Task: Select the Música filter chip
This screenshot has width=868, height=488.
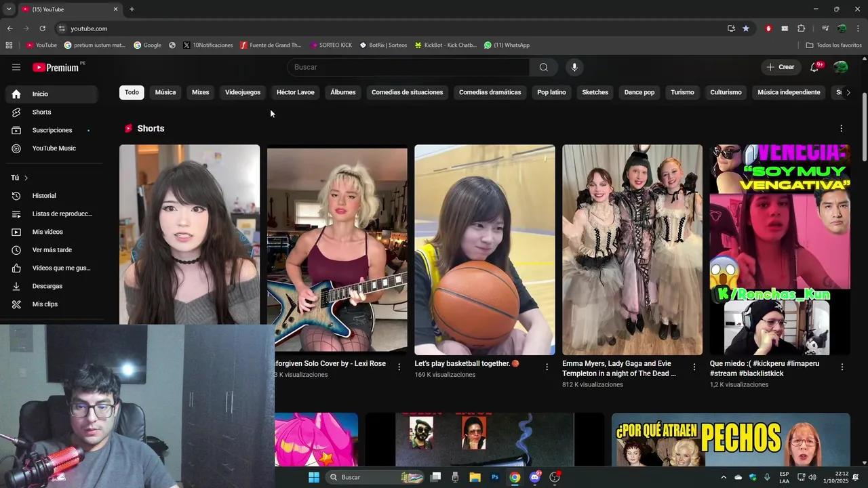Action: click(165, 92)
